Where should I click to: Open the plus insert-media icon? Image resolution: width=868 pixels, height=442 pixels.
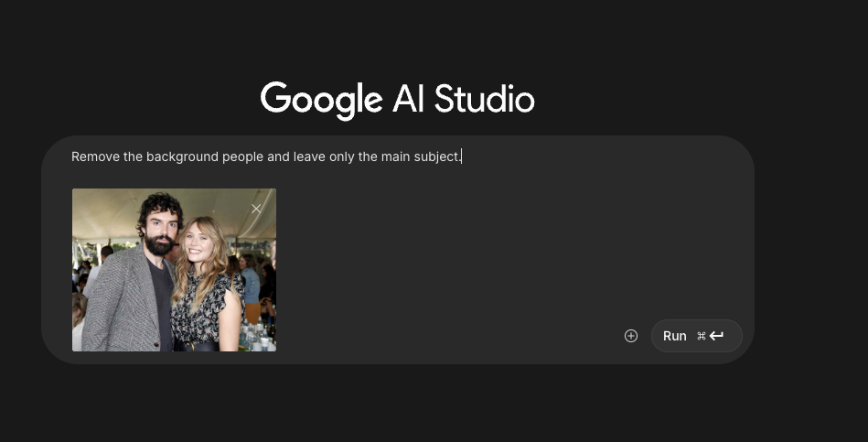click(630, 336)
